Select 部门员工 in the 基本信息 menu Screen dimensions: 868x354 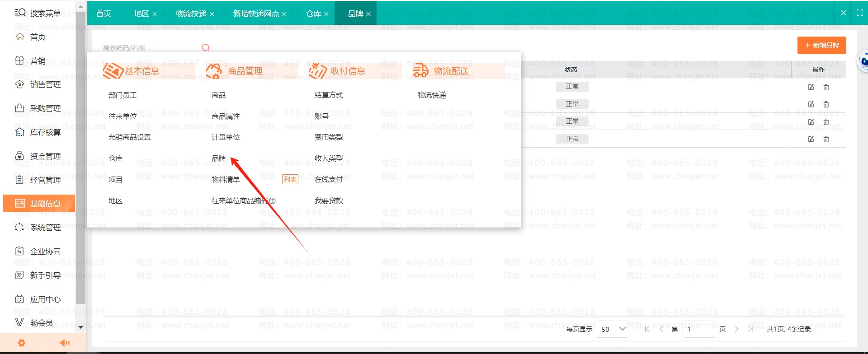pyautogui.click(x=123, y=95)
